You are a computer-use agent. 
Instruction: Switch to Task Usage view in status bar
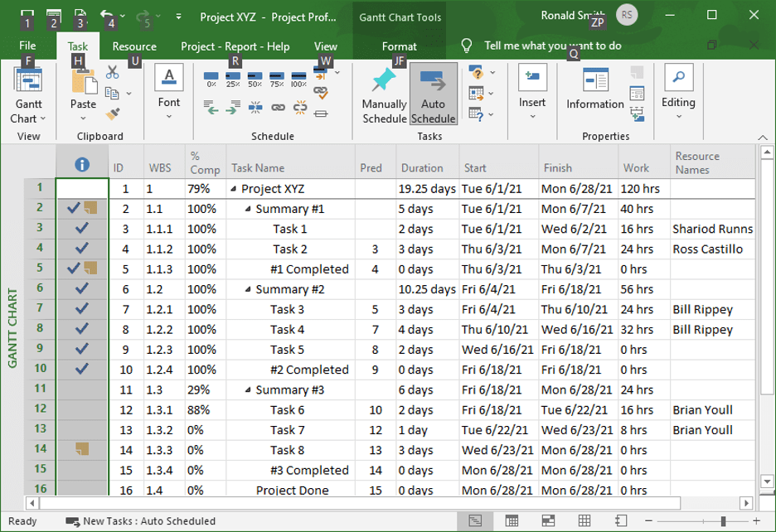pyautogui.click(x=512, y=520)
